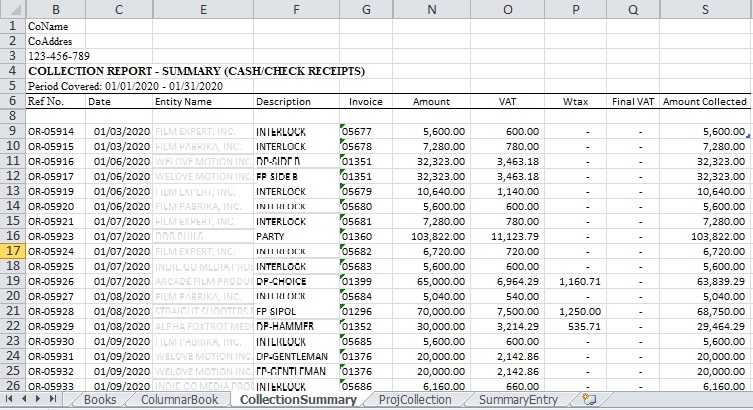Go to last sheet navigation arrow
Image resolution: width=753 pixels, height=410 pixels.
53,399
